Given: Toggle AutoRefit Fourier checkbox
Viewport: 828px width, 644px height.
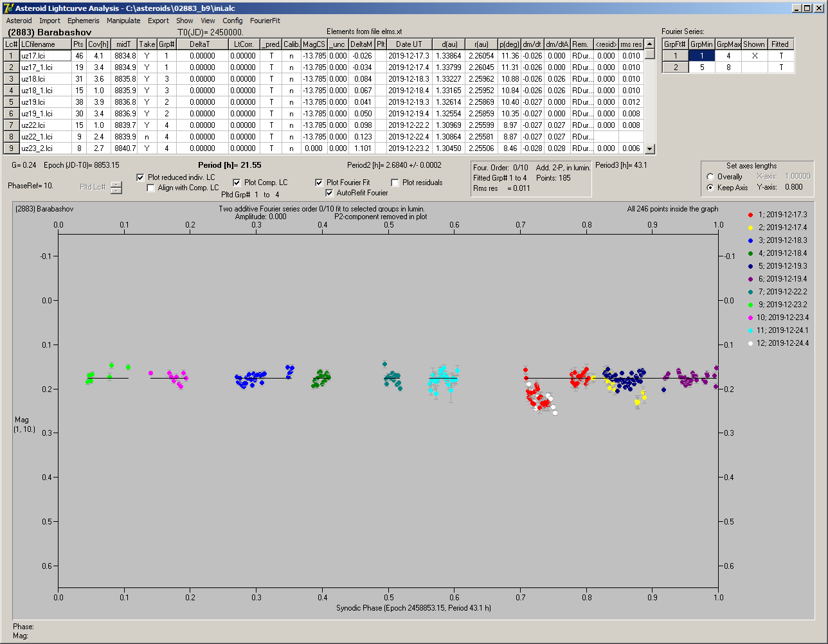Looking at the screenshot, I should 330,193.
